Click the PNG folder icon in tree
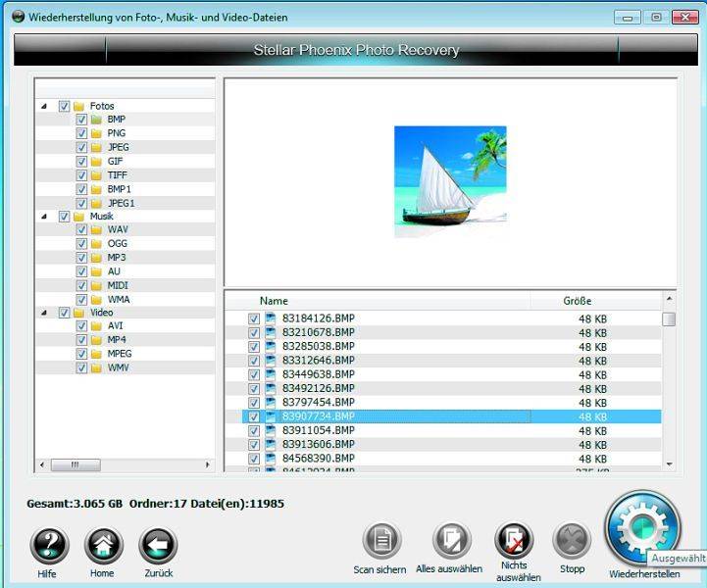 (x=96, y=133)
